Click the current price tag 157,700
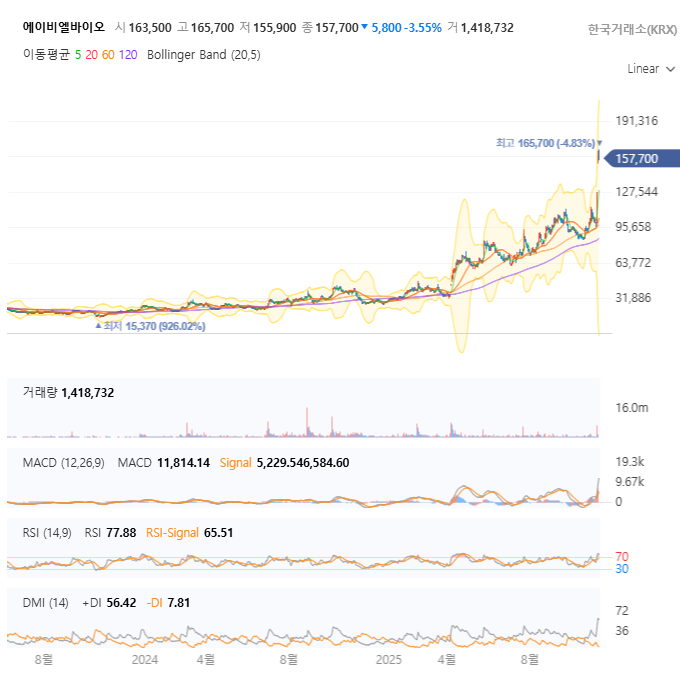The image size is (680, 697). pos(642,158)
